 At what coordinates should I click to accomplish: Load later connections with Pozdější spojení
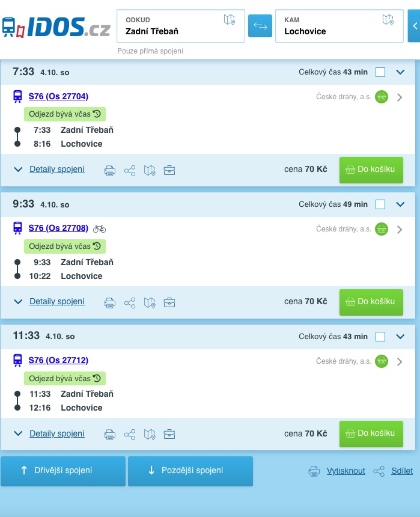190,471
